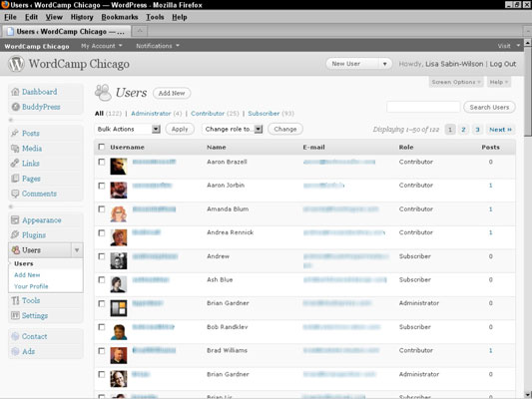Filter users by Administrator
Screen dimensions: 532x399
[151, 114]
